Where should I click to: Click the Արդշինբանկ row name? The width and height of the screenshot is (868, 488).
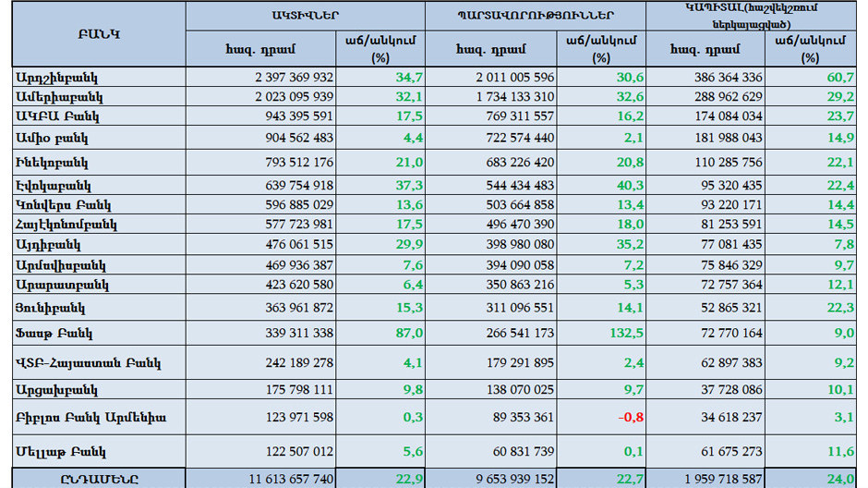(57, 78)
